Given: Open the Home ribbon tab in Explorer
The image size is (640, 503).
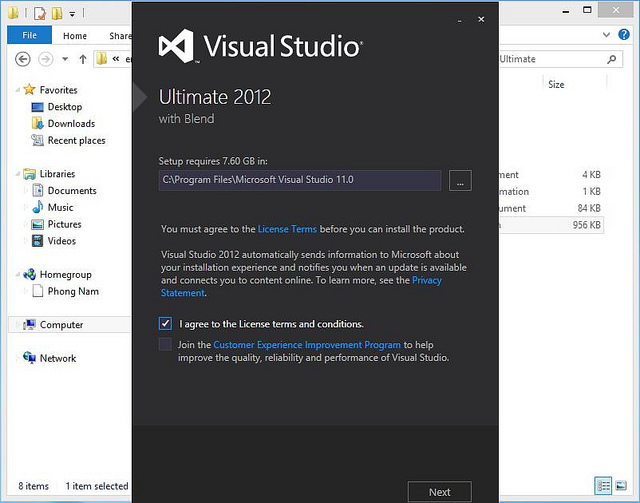Looking at the screenshot, I should point(75,36).
